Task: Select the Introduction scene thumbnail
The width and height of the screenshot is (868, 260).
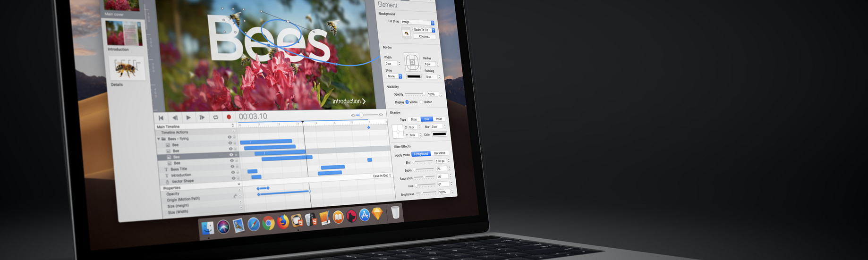Action: (124, 33)
